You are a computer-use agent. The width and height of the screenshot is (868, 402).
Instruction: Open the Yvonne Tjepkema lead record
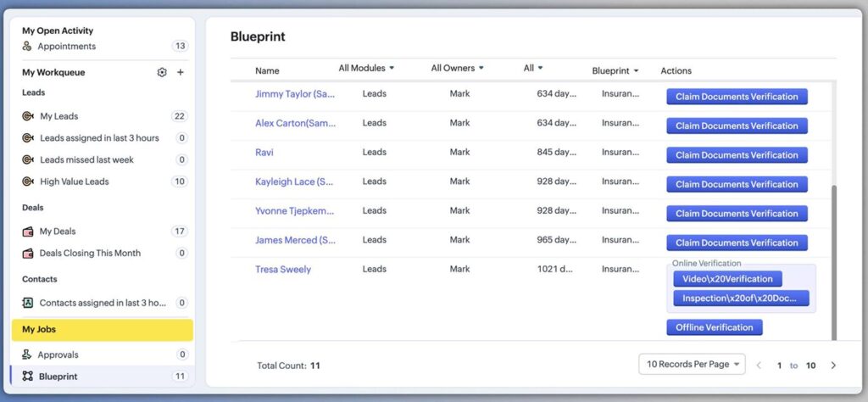click(294, 211)
